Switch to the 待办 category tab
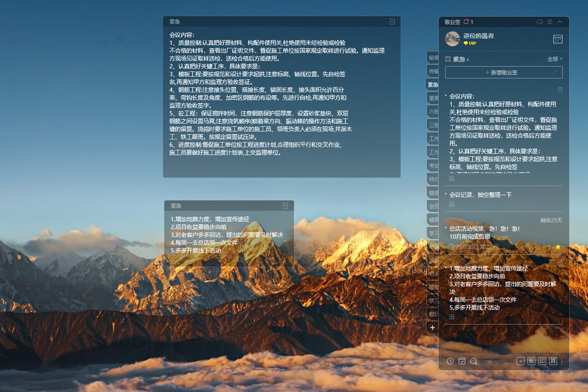The height and width of the screenshot is (392, 588). point(433,179)
